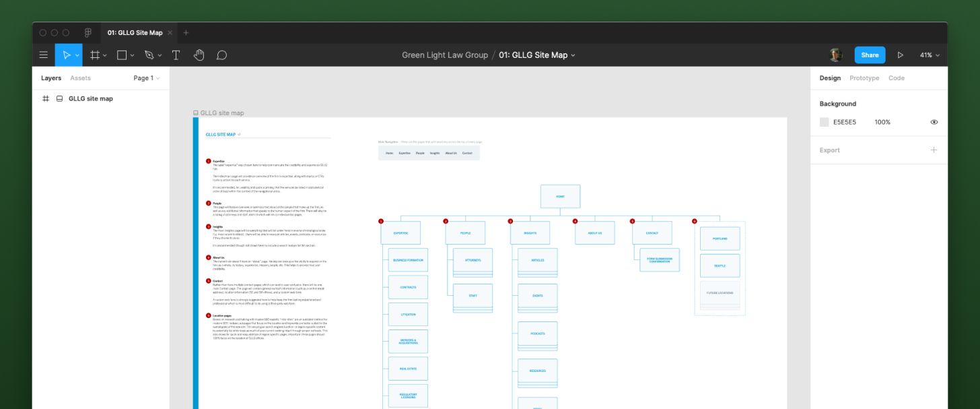Select the Move tool
This screenshot has width=980, height=409.
66,55
